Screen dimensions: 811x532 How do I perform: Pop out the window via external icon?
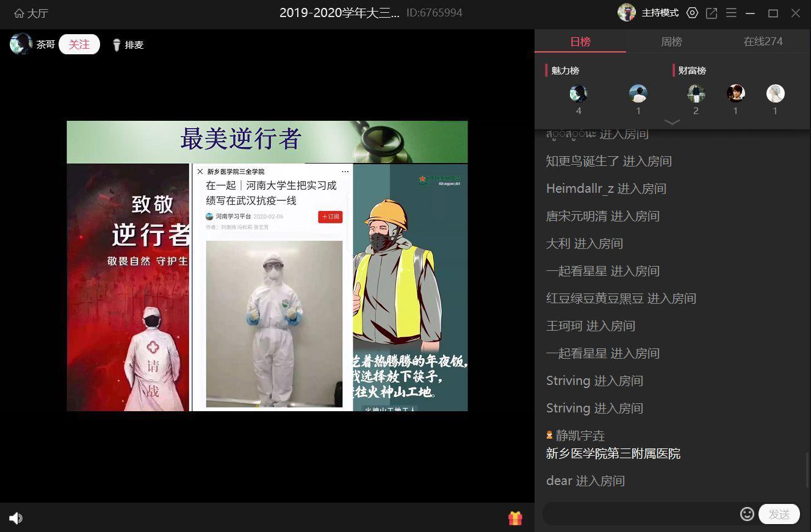[x=712, y=13]
